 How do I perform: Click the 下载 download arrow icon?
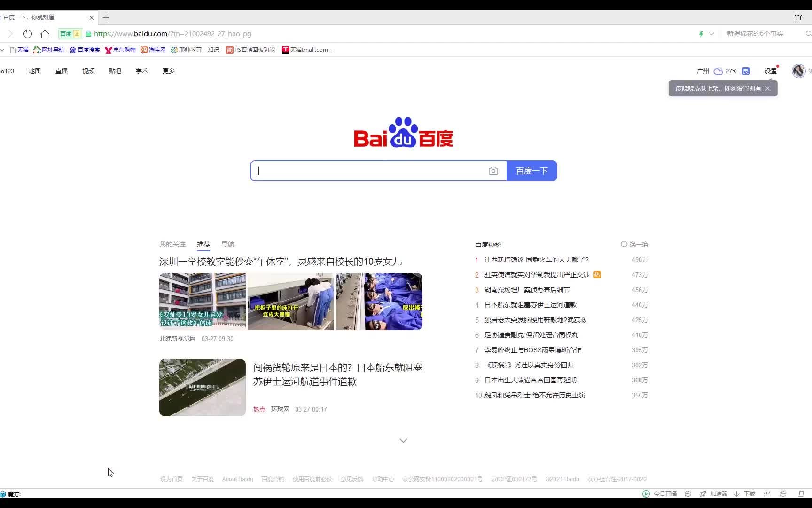(736, 493)
